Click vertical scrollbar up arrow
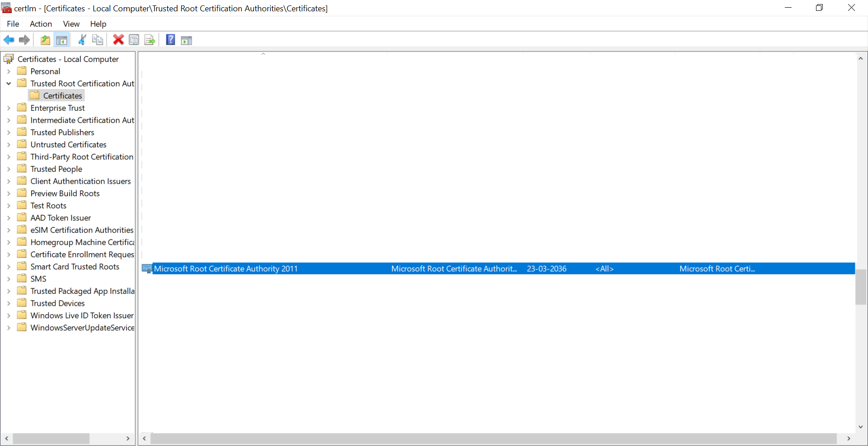Image resolution: width=868 pixels, height=446 pixels. pyautogui.click(x=861, y=58)
